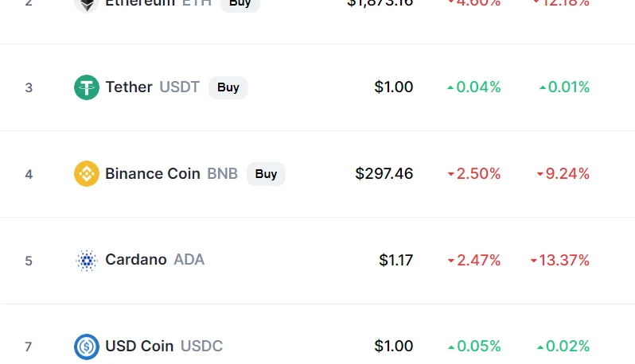Click the $297.46 Binance Coin price
Screen dimensions: 635x364
[384, 173]
